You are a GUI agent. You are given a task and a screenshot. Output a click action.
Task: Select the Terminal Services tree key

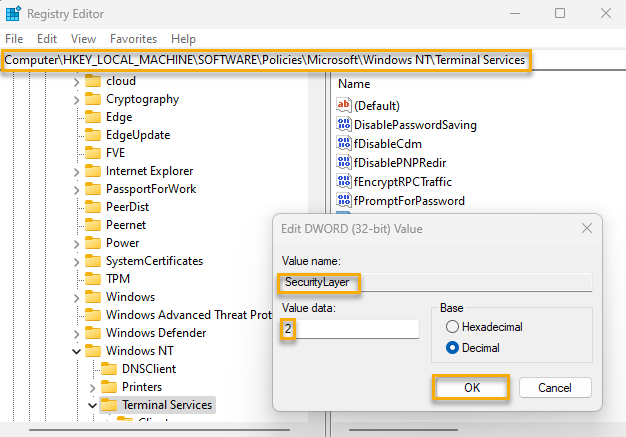[166, 405]
